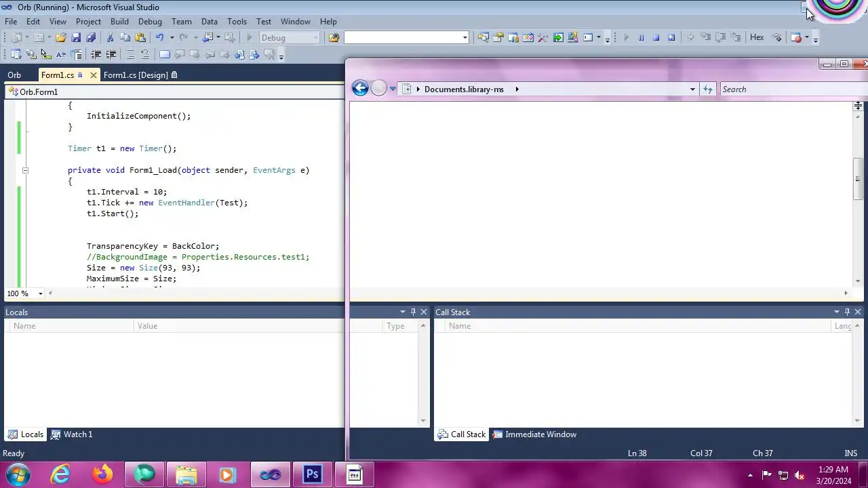The width and height of the screenshot is (868, 488).
Task: Click the Uncomment Lines icon
Action: tap(144, 55)
